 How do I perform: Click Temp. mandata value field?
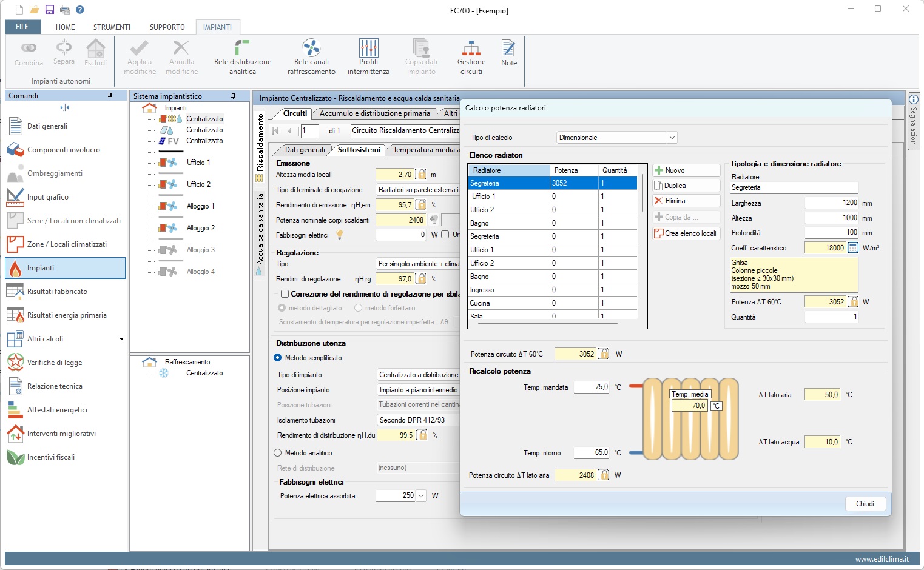592,387
